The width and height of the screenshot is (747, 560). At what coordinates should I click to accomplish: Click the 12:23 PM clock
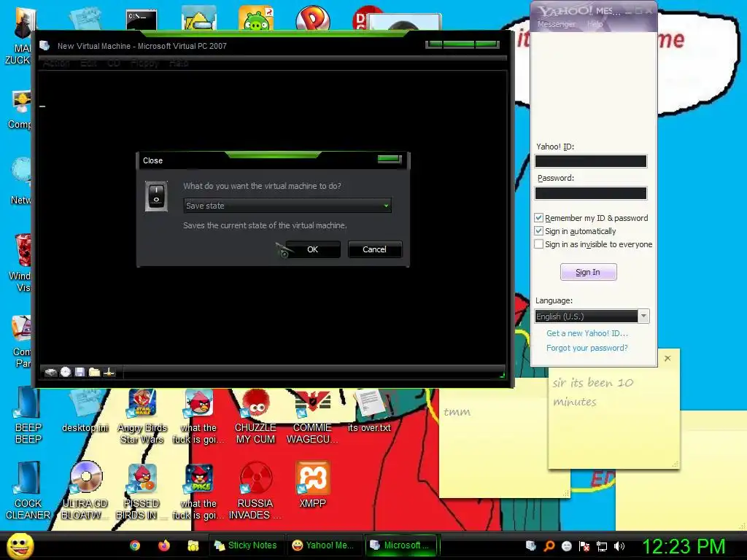[684, 546]
